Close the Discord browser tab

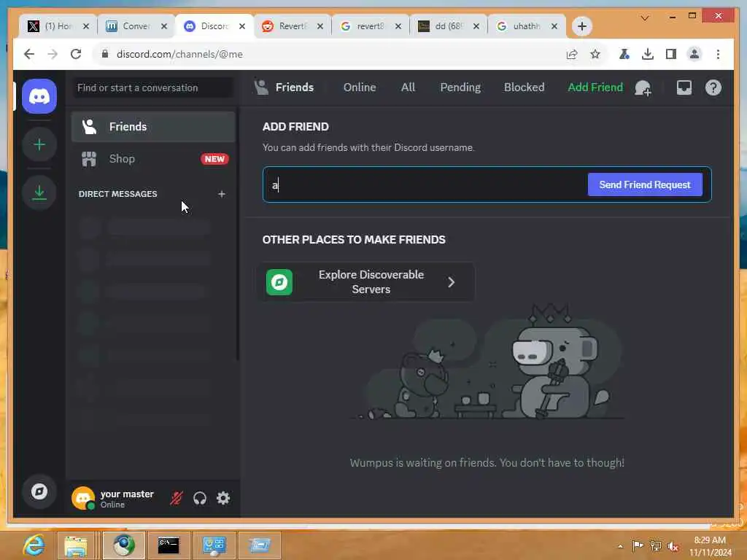tap(242, 26)
